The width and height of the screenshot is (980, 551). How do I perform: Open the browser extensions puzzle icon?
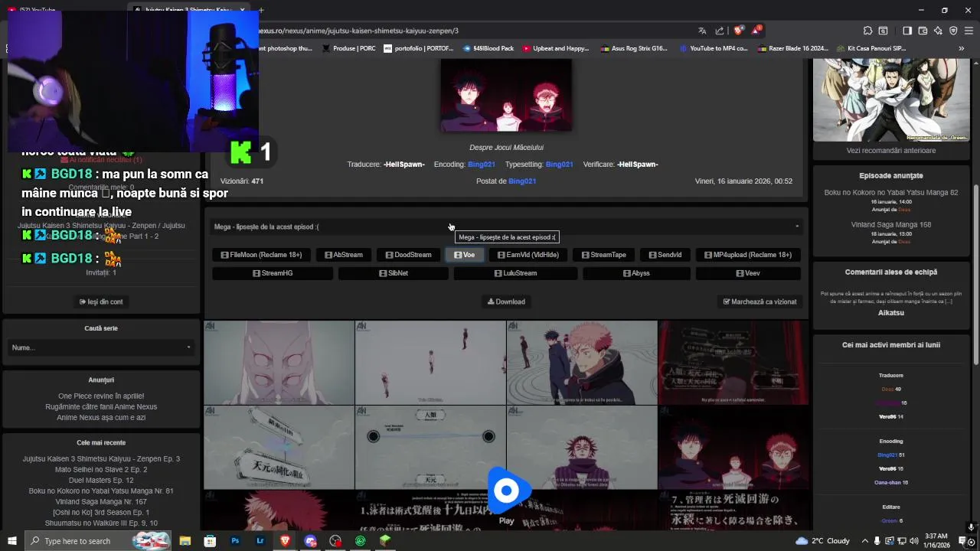pos(867,31)
